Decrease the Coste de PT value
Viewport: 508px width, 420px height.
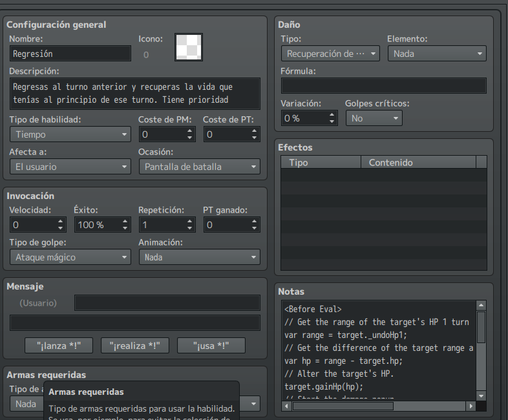pos(255,138)
